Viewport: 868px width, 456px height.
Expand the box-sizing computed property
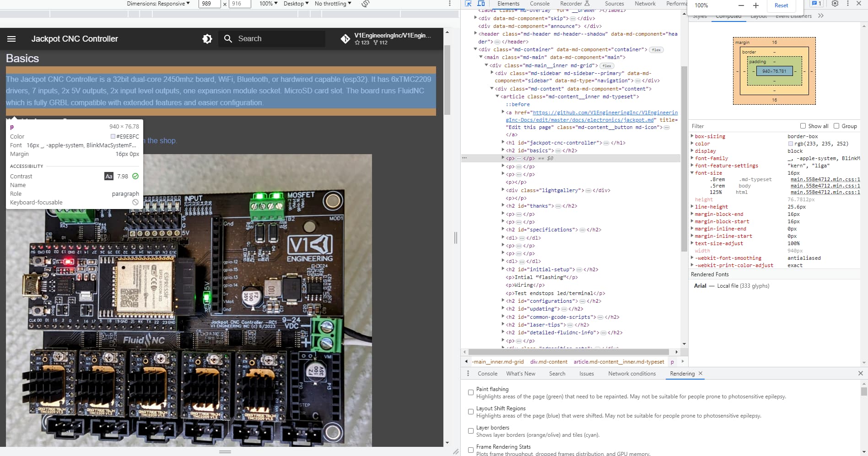point(692,136)
